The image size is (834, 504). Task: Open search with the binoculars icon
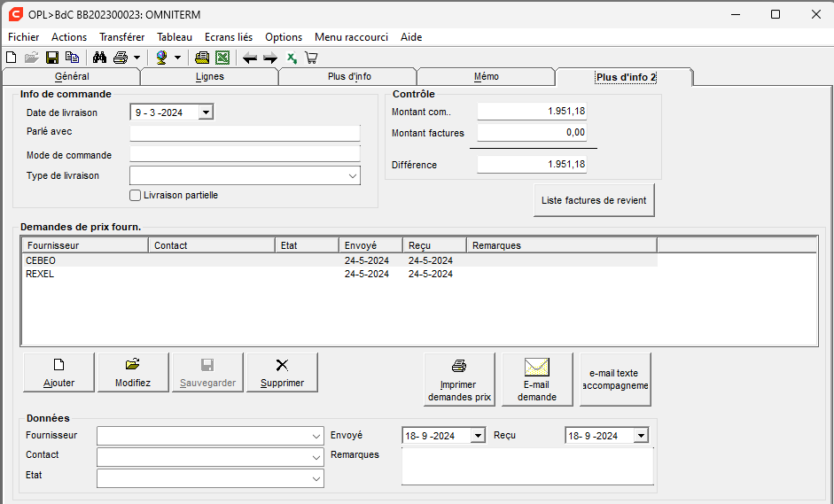pyautogui.click(x=99, y=58)
